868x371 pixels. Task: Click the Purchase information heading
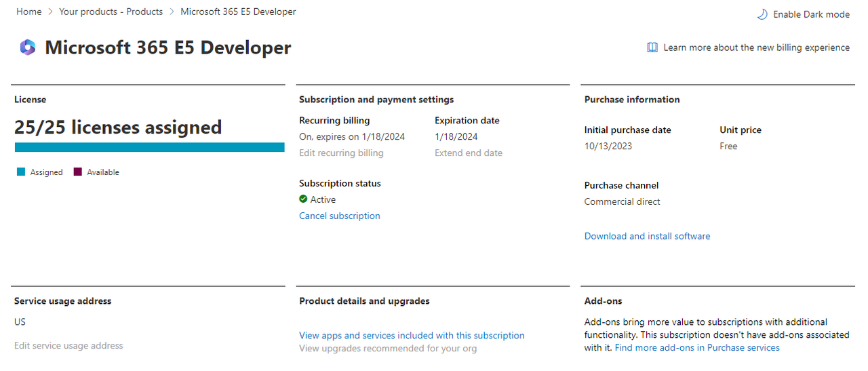click(632, 100)
